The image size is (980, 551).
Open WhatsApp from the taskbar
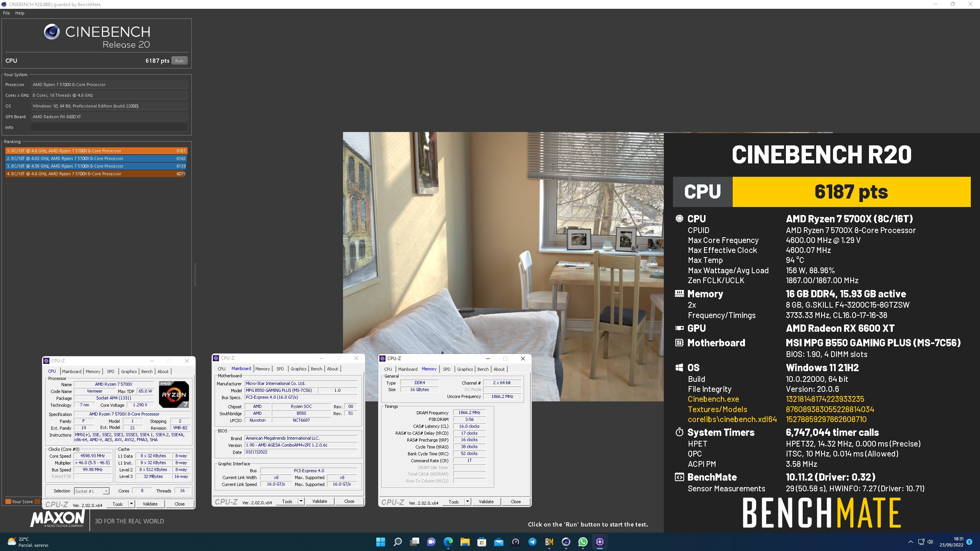coord(583,542)
